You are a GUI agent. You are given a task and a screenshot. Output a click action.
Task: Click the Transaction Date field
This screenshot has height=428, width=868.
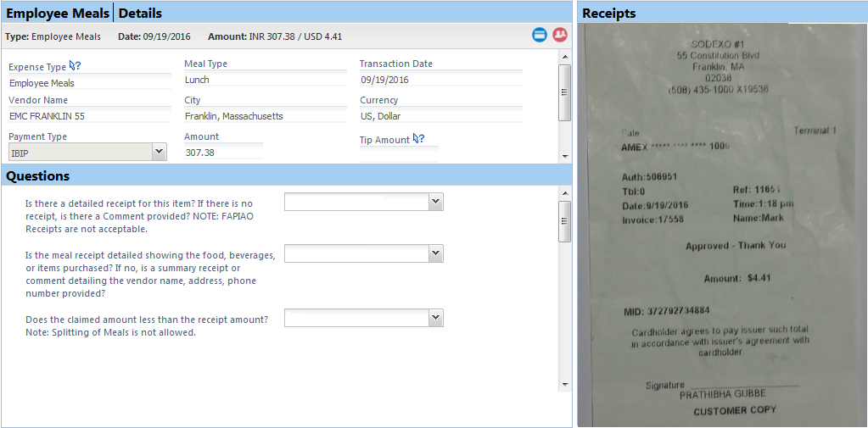[x=440, y=80]
